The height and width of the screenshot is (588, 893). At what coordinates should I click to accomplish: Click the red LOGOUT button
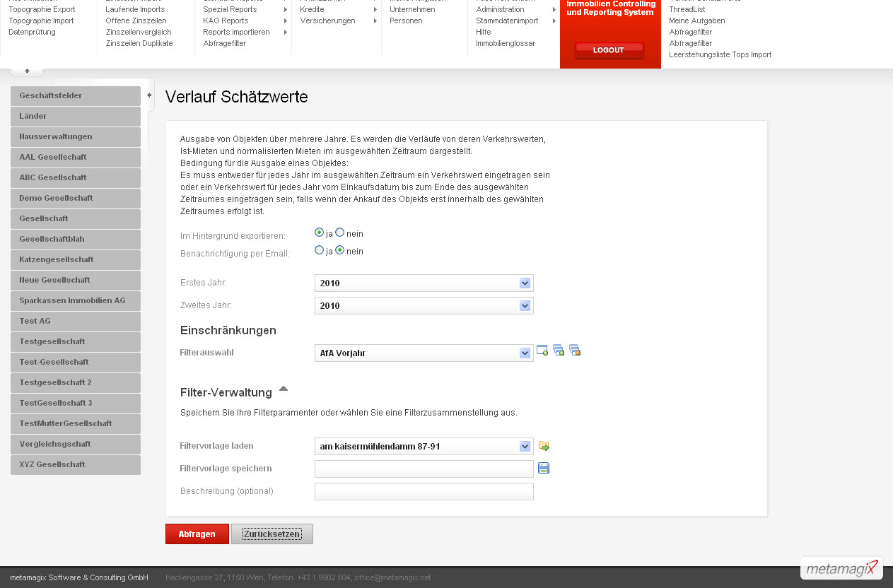[x=609, y=50]
